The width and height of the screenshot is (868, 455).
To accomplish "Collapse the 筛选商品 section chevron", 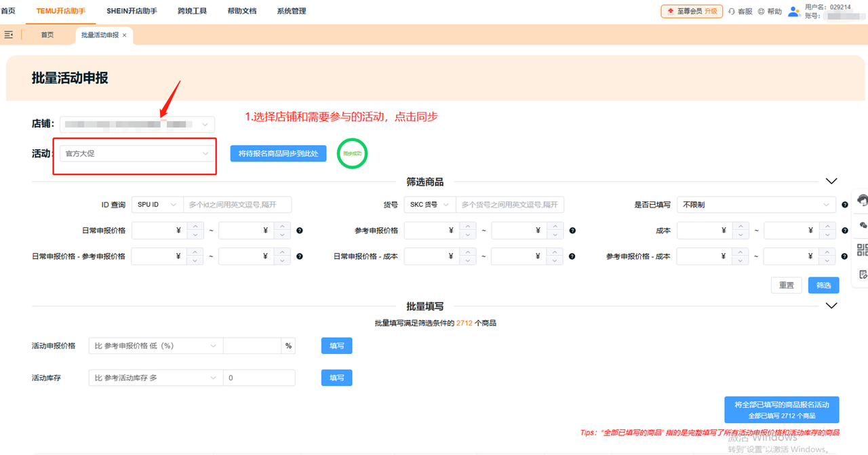I will click(831, 180).
